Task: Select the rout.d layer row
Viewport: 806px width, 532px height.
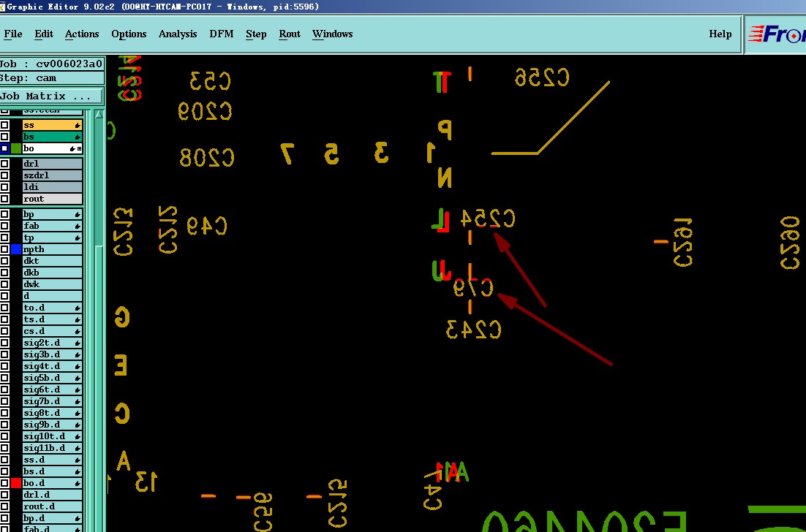Action: (x=53, y=507)
